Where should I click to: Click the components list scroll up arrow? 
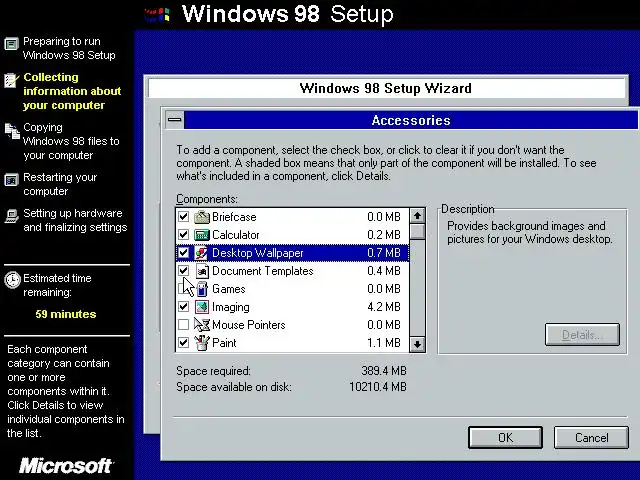click(417, 216)
